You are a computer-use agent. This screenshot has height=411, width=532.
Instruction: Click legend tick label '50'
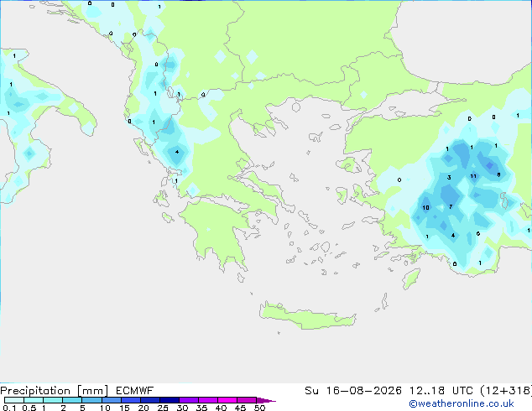click(x=260, y=408)
